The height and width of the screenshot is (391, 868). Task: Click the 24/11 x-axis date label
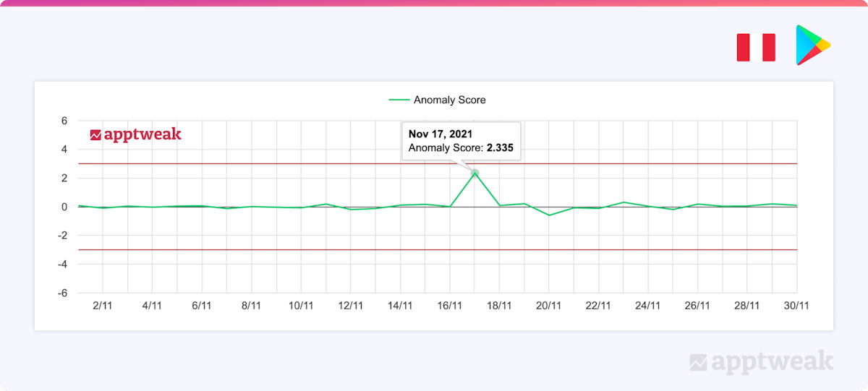pyautogui.click(x=647, y=306)
